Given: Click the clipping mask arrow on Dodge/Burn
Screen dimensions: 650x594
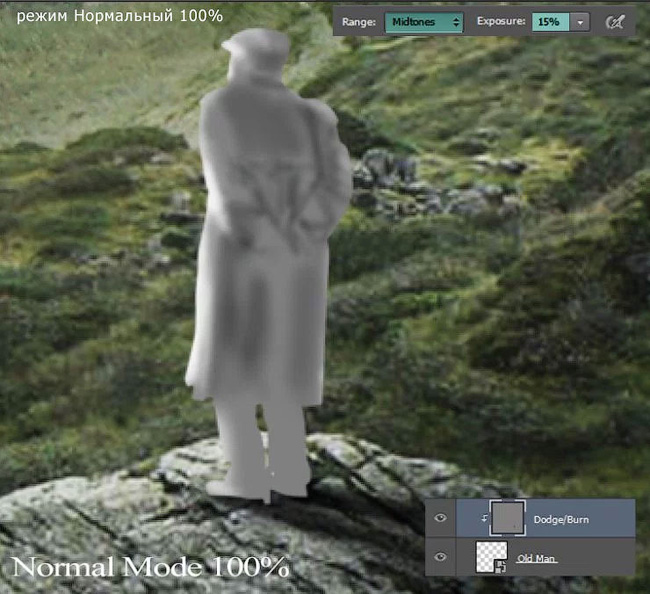Looking at the screenshot, I should point(484,518).
